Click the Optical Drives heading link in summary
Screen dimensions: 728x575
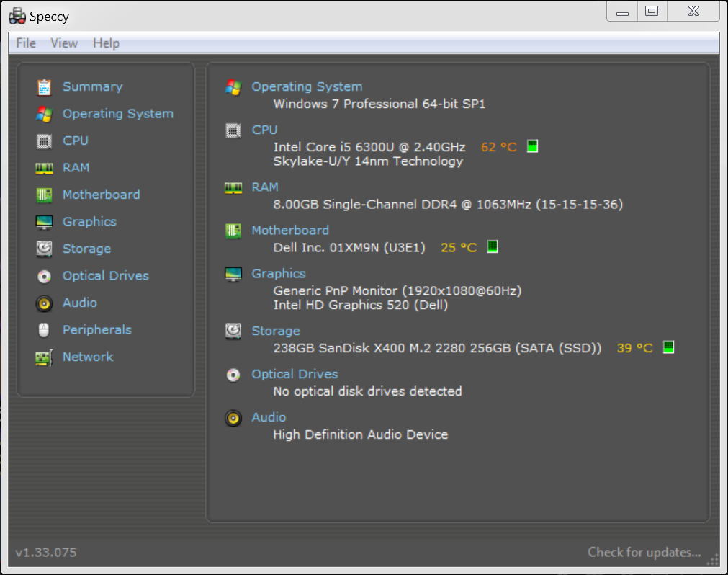click(x=295, y=375)
